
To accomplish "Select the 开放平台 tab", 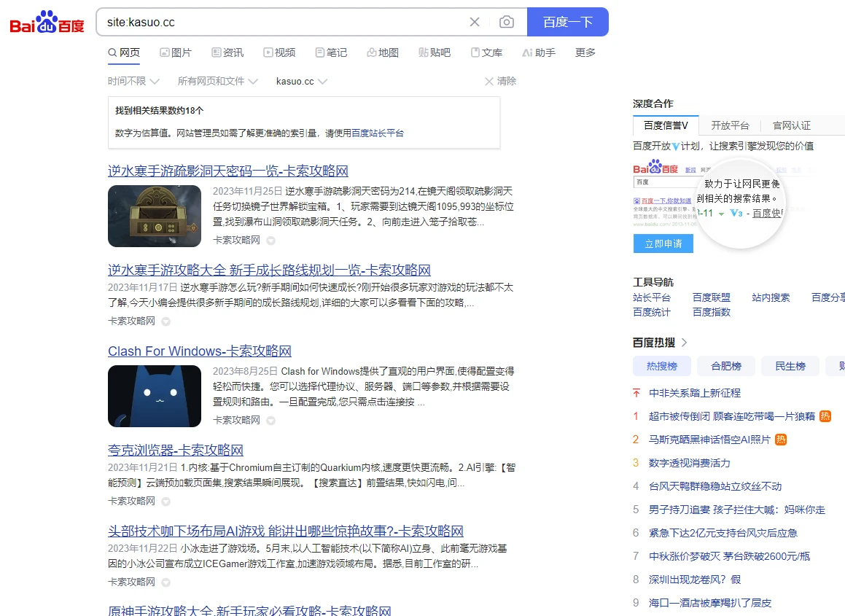I will coord(730,125).
